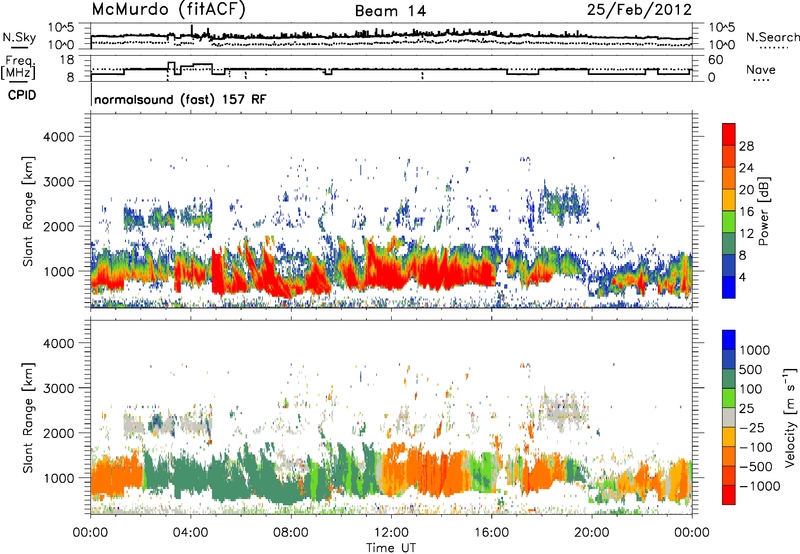Pick the yellow Power segment between 16 and 20
800x554 pixels.
click(729, 200)
